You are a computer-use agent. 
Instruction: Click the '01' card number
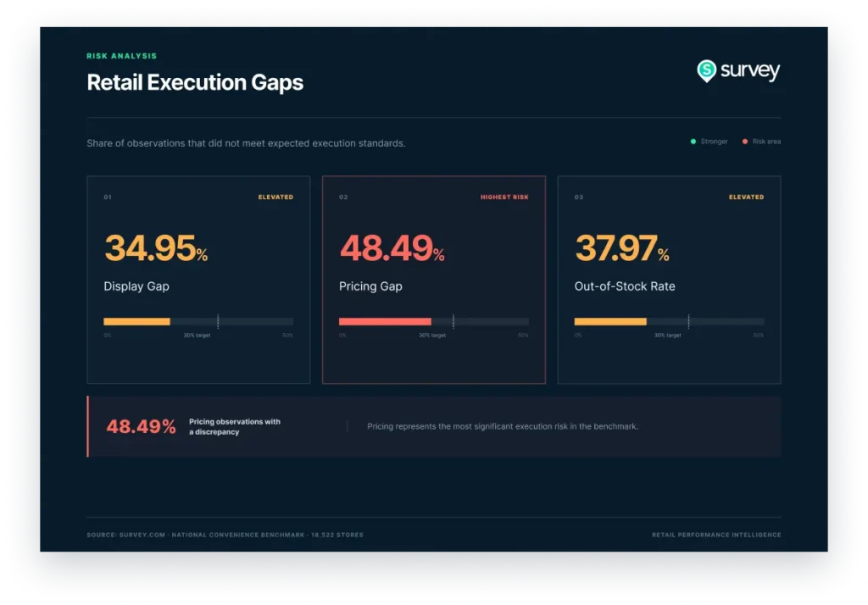point(108,197)
